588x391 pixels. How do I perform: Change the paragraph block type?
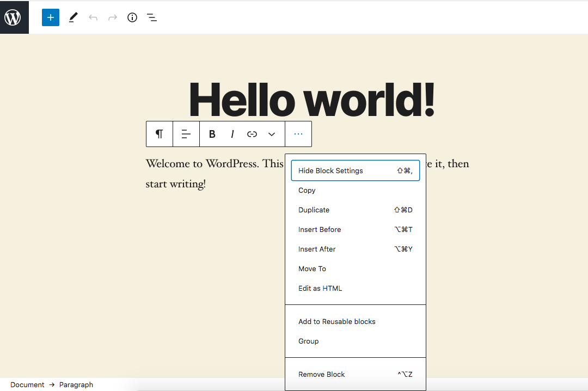159,134
